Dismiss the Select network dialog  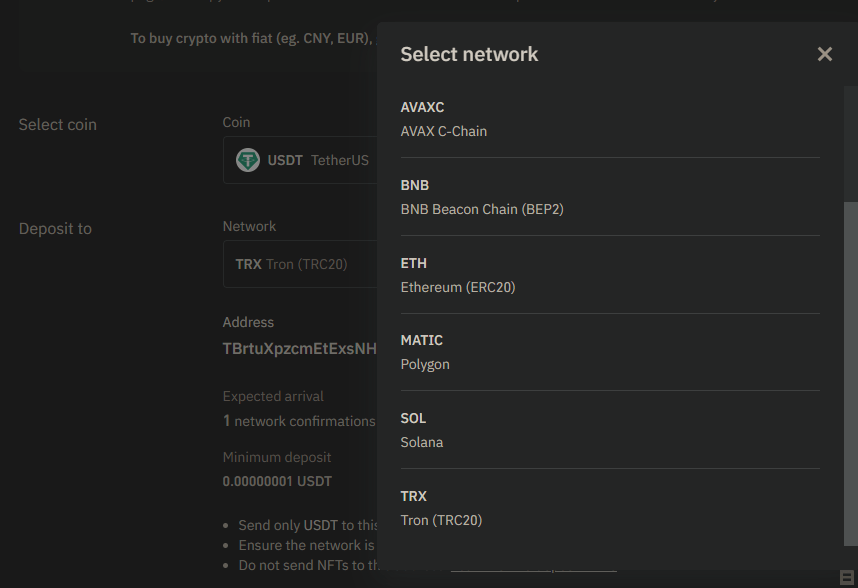click(x=824, y=54)
